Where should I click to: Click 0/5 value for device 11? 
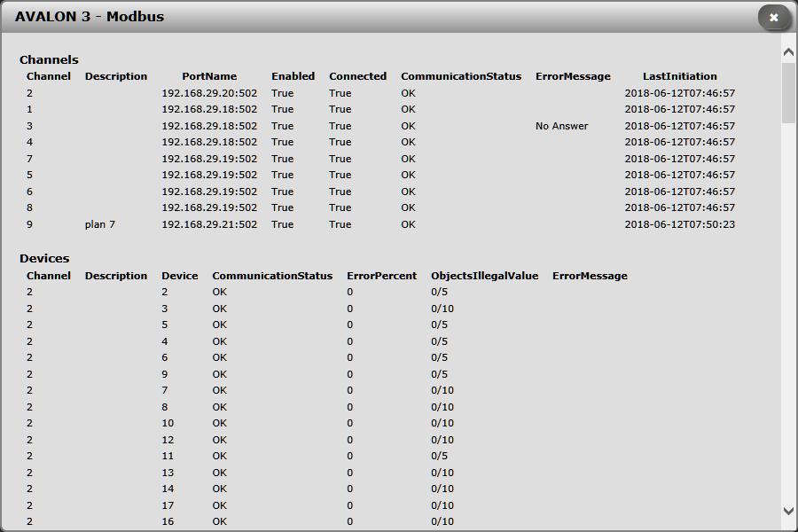439,456
